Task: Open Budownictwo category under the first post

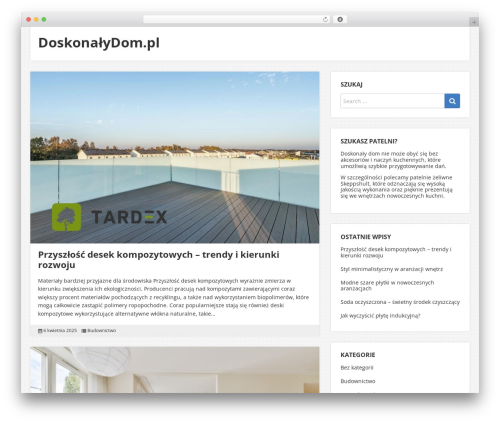Action: coord(102,331)
